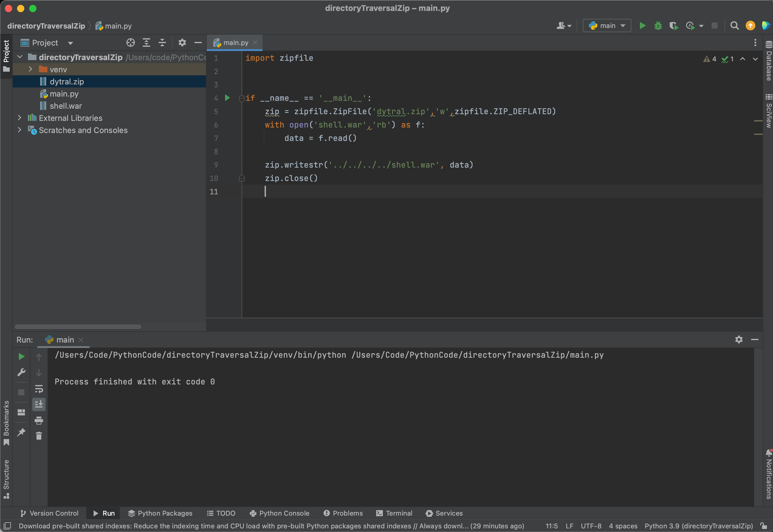773x532 pixels.
Task: Click the Debug bug icon in toolbar
Action: (658, 26)
